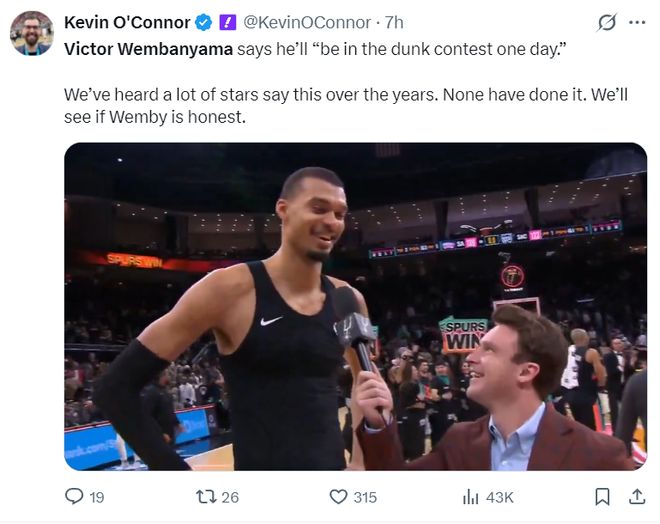Play the Wembanyama interview video
The height and width of the screenshot is (524, 660).
(x=355, y=306)
